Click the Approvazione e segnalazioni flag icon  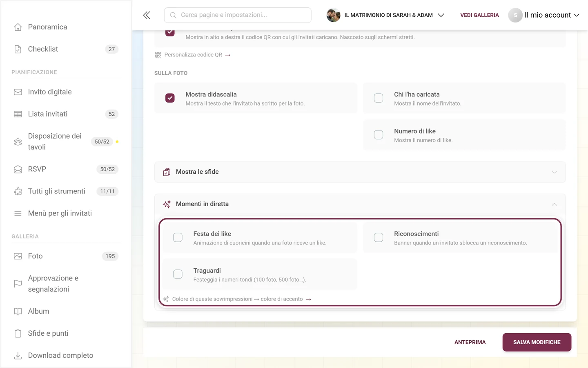pos(18,284)
